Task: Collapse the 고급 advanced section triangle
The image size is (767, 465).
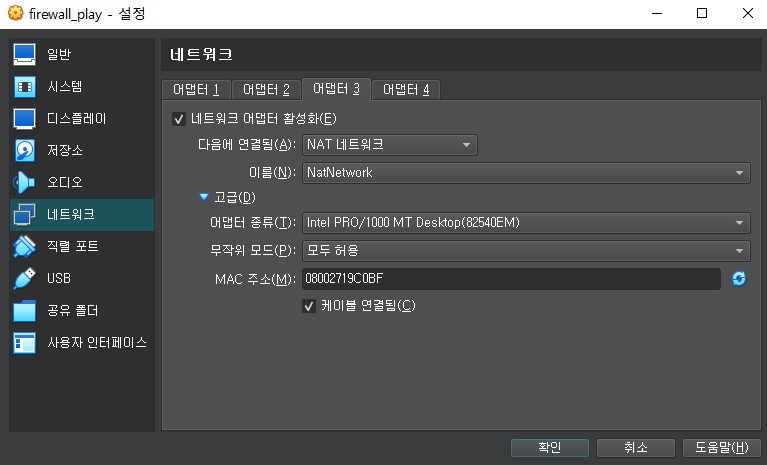Action: point(204,197)
